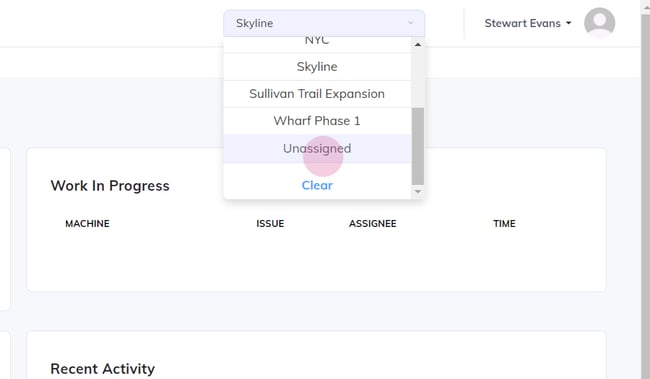Viewport: 650px width, 379px height.
Task: Open the Stewart Evans account menu
Action: click(x=528, y=23)
